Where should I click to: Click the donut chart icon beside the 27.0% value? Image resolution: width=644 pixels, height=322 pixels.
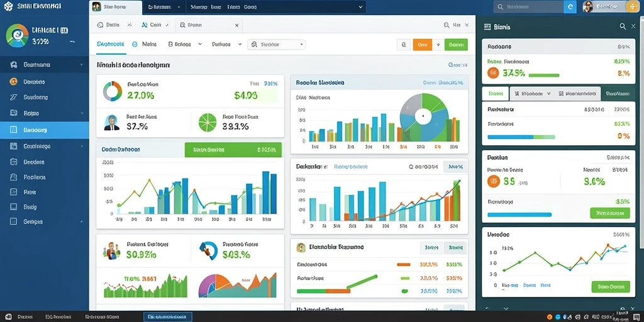pos(112,91)
